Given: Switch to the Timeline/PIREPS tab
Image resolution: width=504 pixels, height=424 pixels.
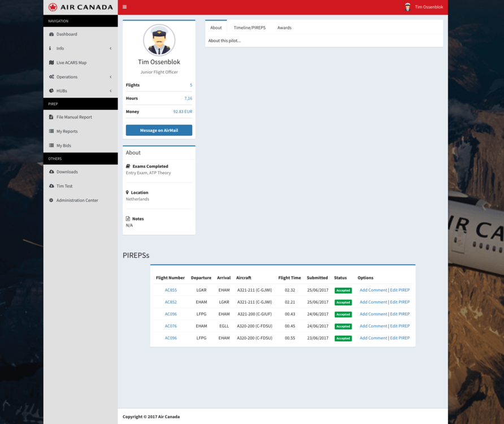Looking at the screenshot, I should (249, 28).
